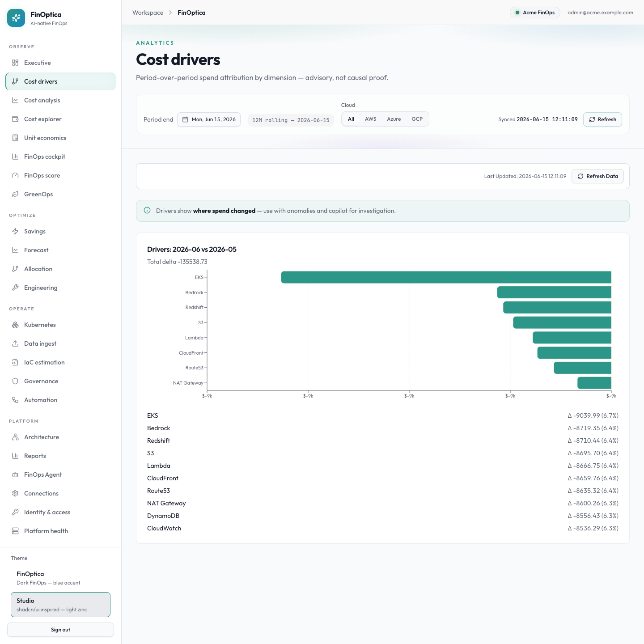This screenshot has height=644, width=644.
Task: Click the DynamoDB row in drivers list
Action: point(383,516)
